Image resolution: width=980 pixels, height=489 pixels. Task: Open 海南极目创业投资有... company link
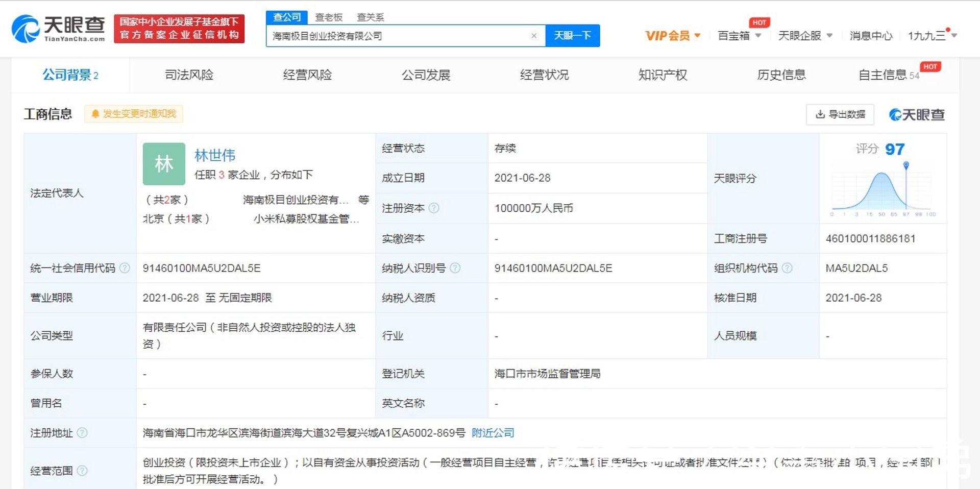pos(296,200)
